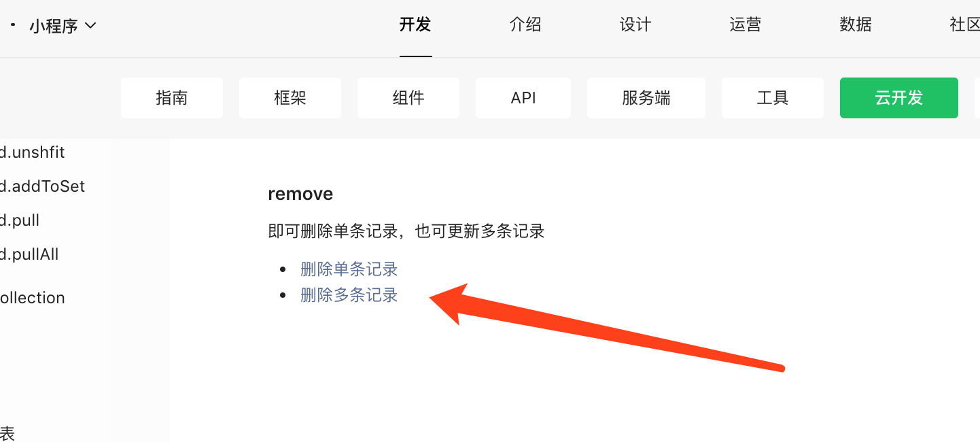Open the ollection sidebar entry

[x=33, y=298]
